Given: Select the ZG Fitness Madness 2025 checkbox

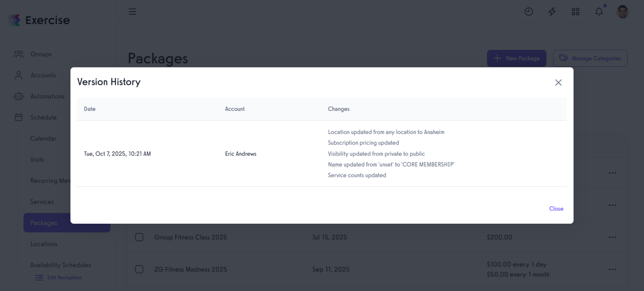Looking at the screenshot, I should click(139, 269).
